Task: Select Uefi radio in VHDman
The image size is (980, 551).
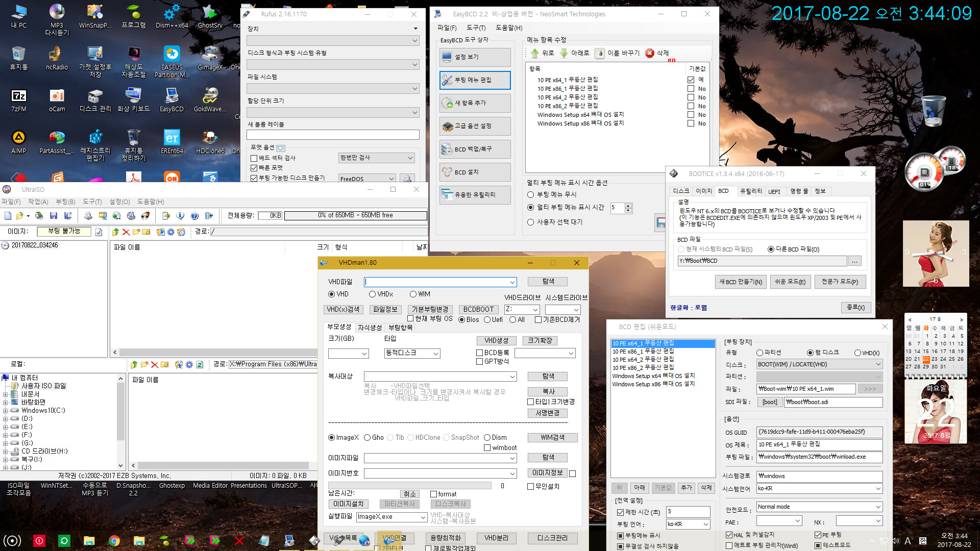Action: coord(487,320)
